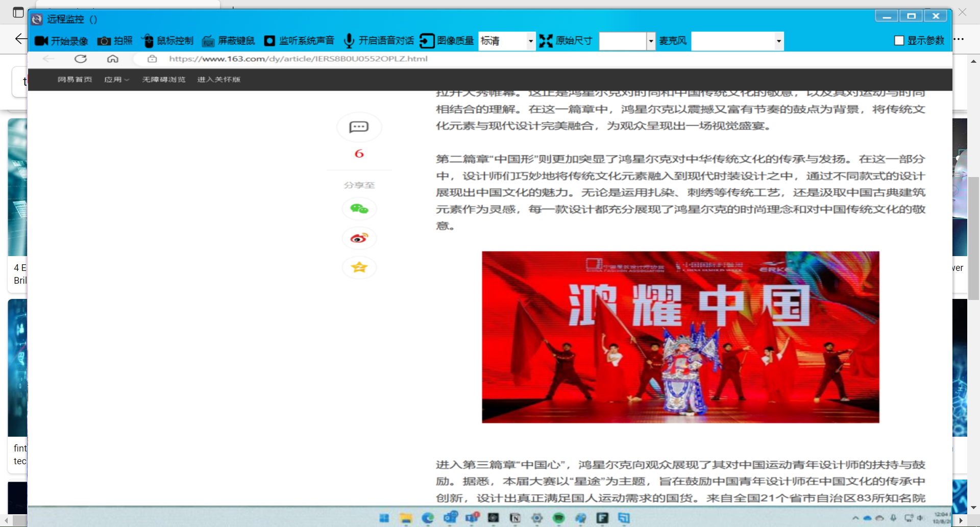Click the 无障碍浏览 accessibility link
Image resolution: width=980 pixels, height=527 pixels.
pos(163,80)
